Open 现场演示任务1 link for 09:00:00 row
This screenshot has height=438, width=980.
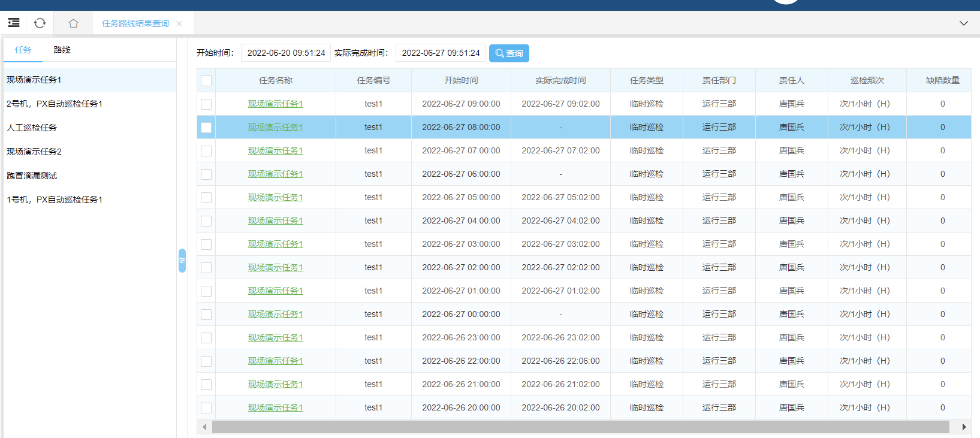[x=276, y=104]
